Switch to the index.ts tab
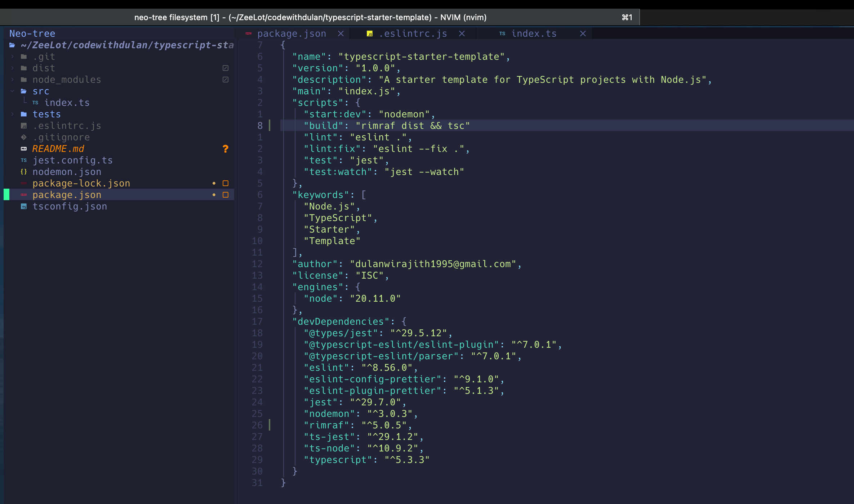The image size is (854, 504). click(534, 33)
